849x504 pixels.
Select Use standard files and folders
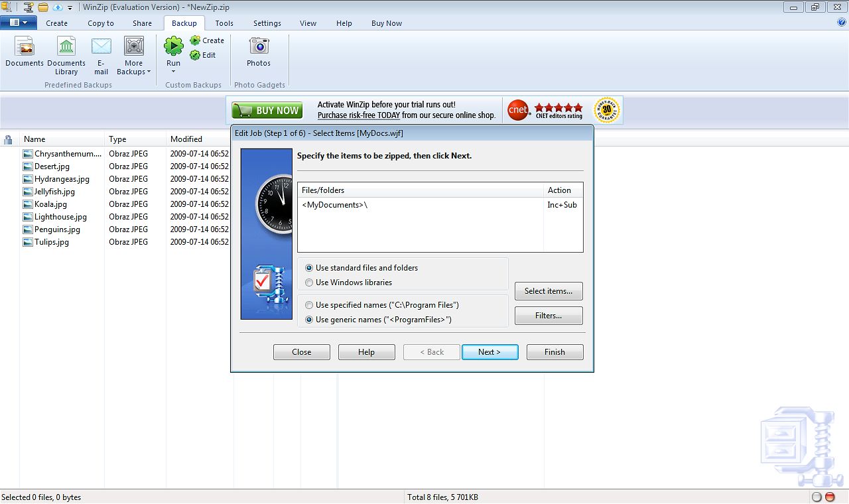point(361,268)
